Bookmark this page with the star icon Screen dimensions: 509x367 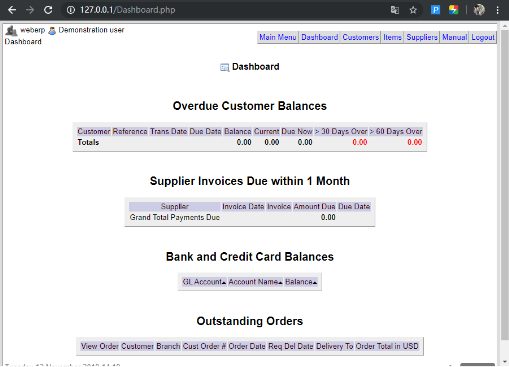pos(413,10)
